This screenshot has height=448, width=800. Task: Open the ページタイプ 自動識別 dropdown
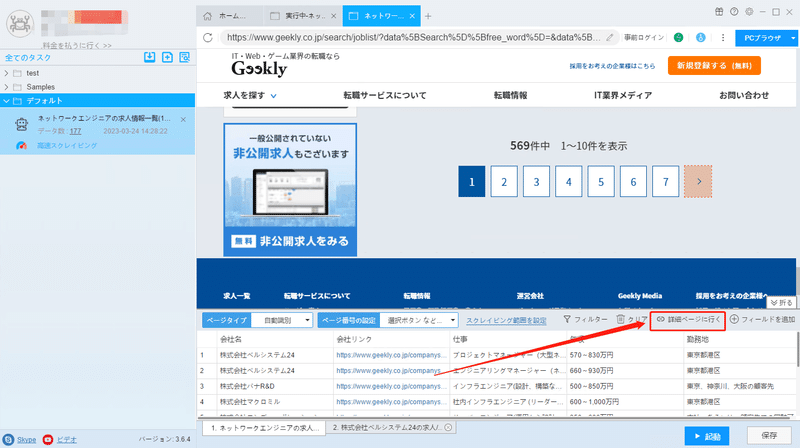coord(282,320)
